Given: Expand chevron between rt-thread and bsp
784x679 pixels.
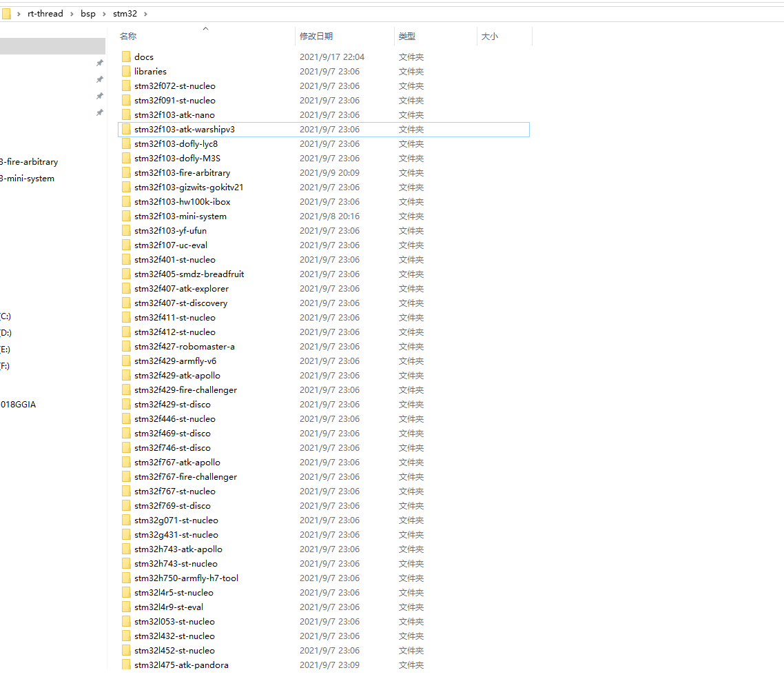Looking at the screenshot, I should pos(72,14).
